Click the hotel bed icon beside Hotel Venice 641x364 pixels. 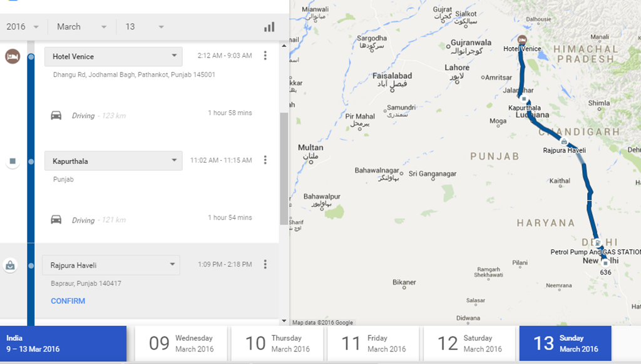click(11, 56)
